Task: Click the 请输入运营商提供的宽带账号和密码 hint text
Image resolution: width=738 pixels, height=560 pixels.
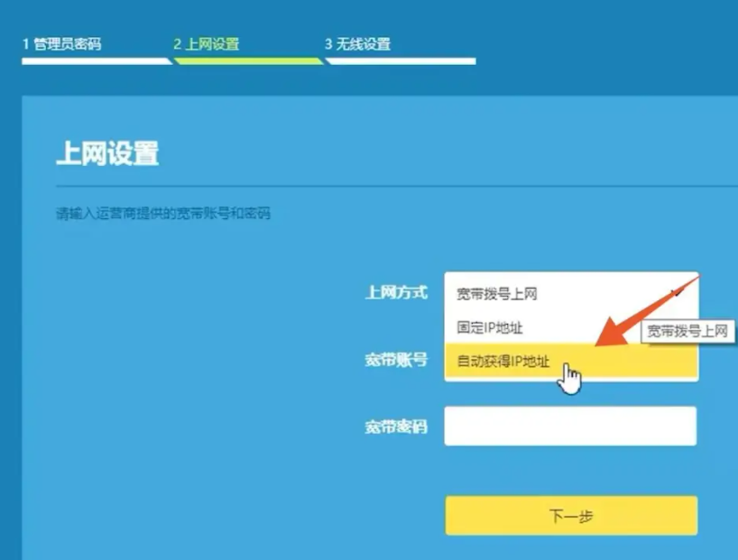Action: (162, 215)
